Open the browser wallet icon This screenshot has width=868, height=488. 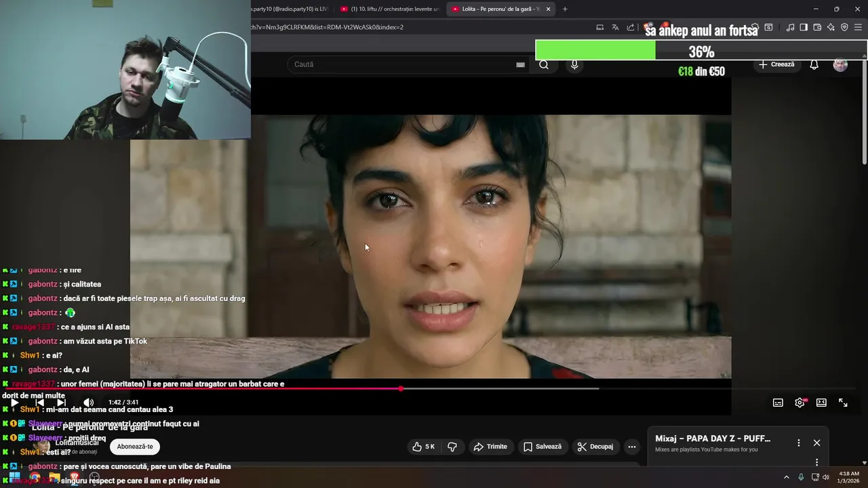coord(817,27)
